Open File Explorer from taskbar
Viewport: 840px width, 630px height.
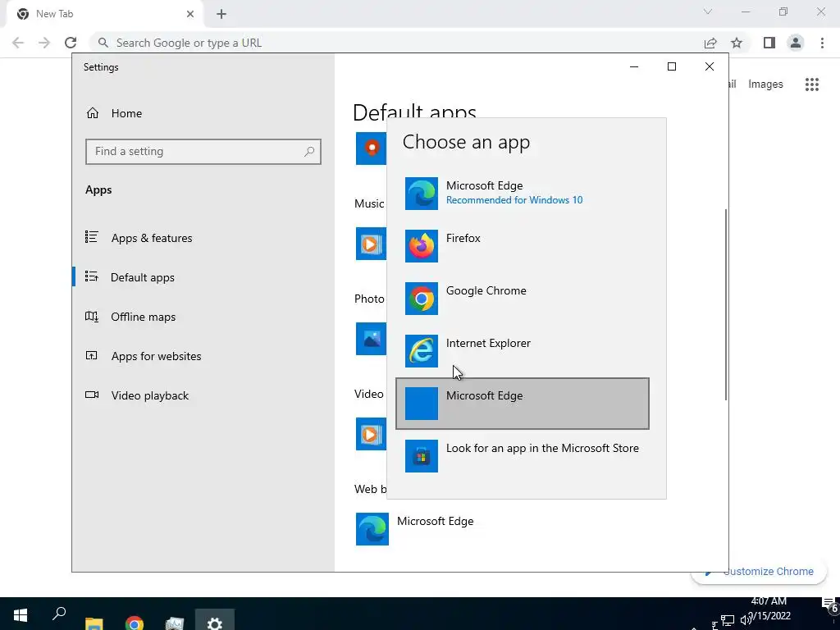(x=94, y=622)
